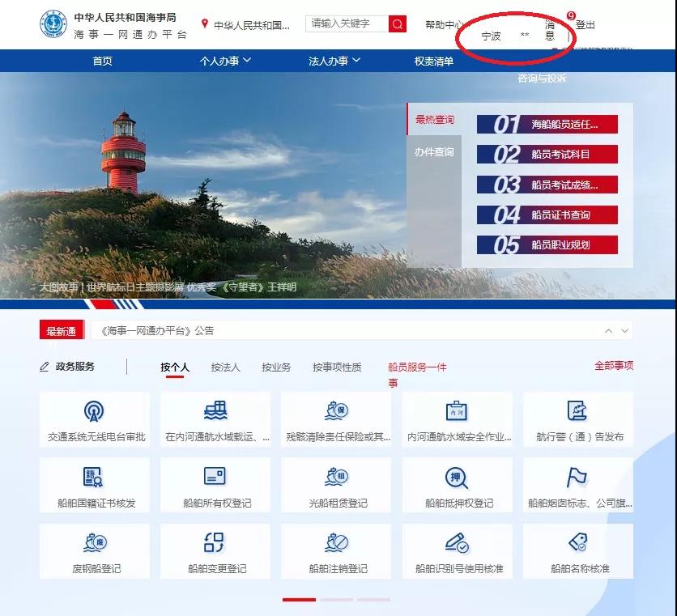The image size is (677, 616).
Task: Switch to 按法人 tab
Action: click(225, 367)
